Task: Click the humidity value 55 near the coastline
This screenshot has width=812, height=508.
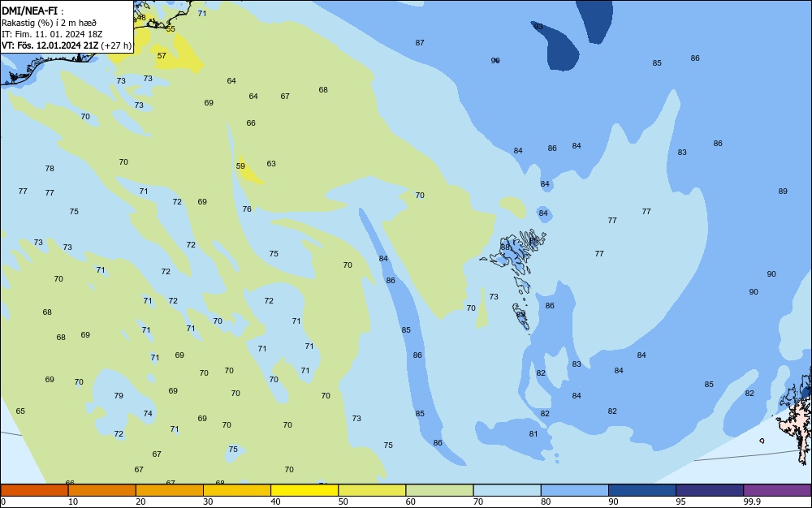Action: pyautogui.click(x=171, y=28)
